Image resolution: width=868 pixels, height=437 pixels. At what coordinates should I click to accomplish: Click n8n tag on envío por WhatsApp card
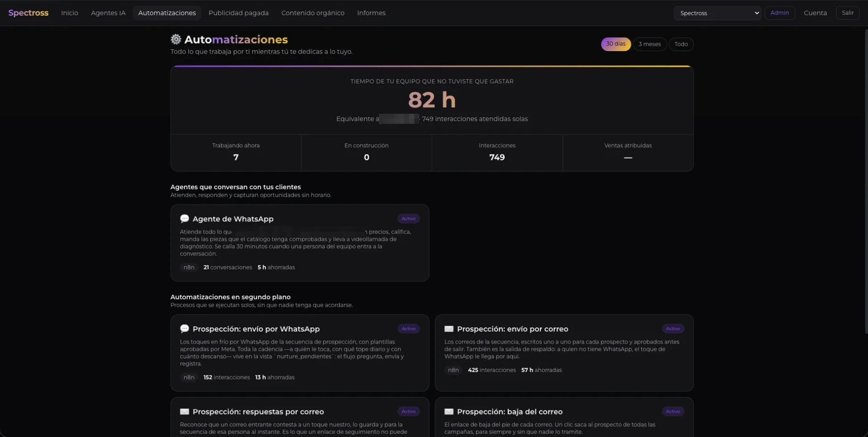coord(189,378)
